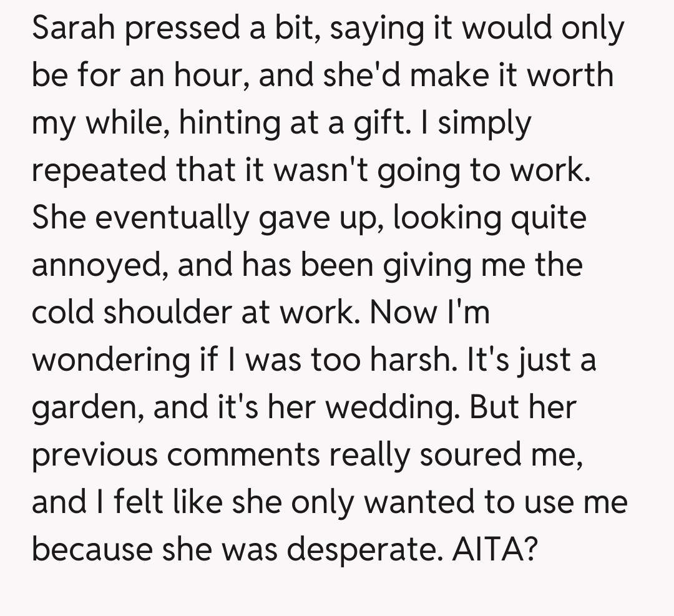This screenshot has height=616, width=674.
Task: Click the word "gift" in the paragraph
Action: click(x=393, y=124)
